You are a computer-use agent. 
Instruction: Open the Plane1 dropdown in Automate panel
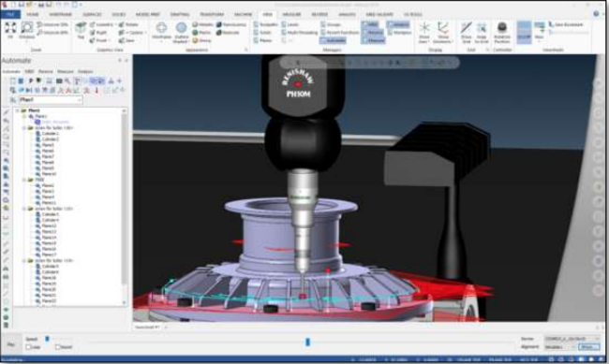pyautogui.click(x=51, y=100)
